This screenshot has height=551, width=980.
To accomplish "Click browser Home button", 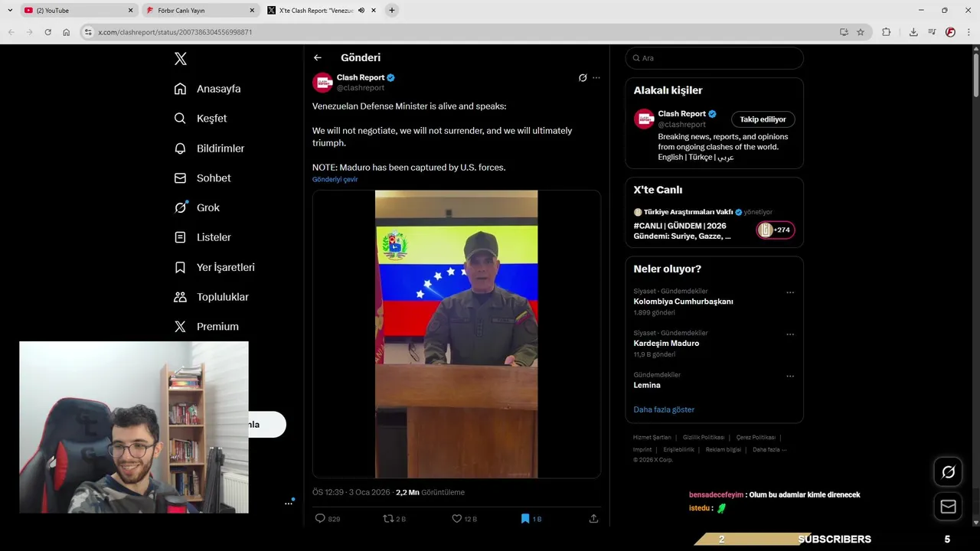I will pyautogui.click(x=67, y=32).
